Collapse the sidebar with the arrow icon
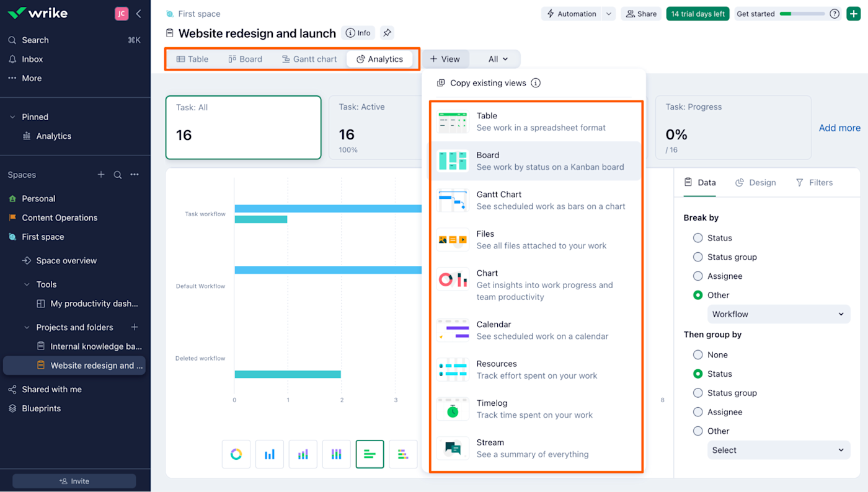The image size is (868, 492). coord(139,13)
